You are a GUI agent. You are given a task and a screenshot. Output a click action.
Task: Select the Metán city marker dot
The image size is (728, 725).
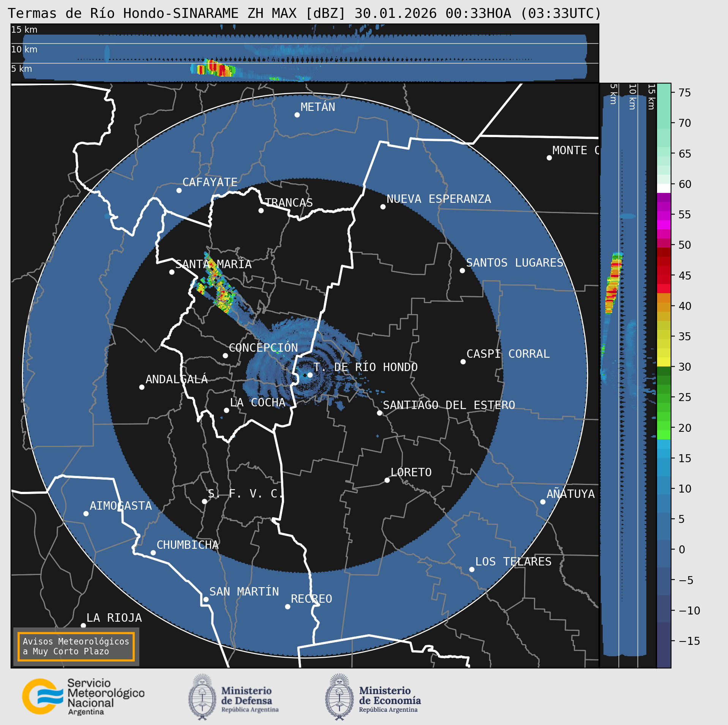pos(297,115)
